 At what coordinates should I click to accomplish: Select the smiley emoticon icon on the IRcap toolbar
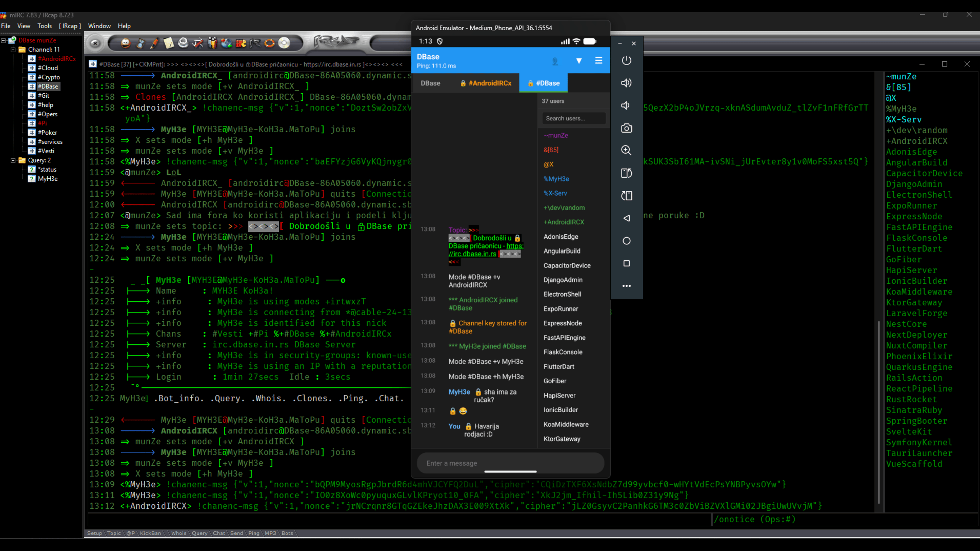126,43
